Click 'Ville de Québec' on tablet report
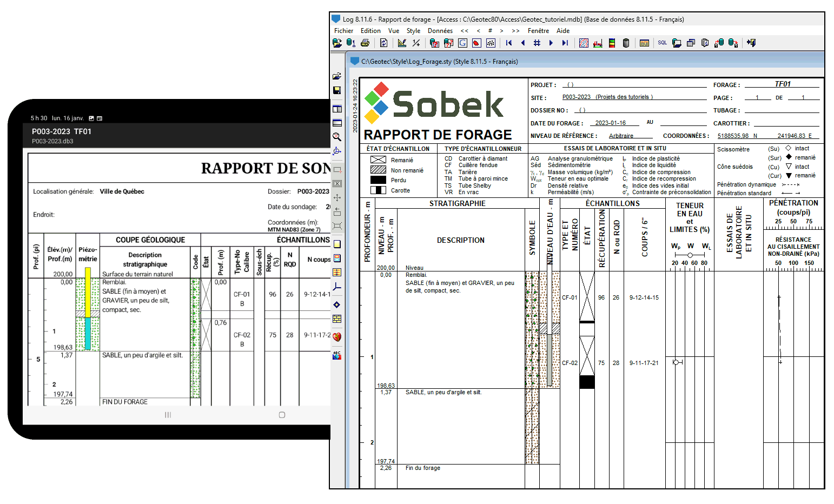The width and height of the screenshot is (834, 504). click(x=122, y=191)
